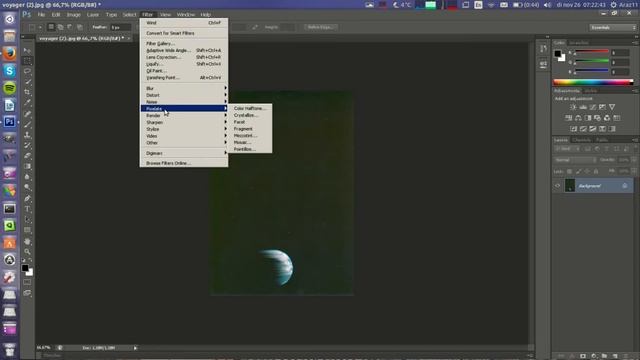Toggle add to selection mode

coord(60,27)
